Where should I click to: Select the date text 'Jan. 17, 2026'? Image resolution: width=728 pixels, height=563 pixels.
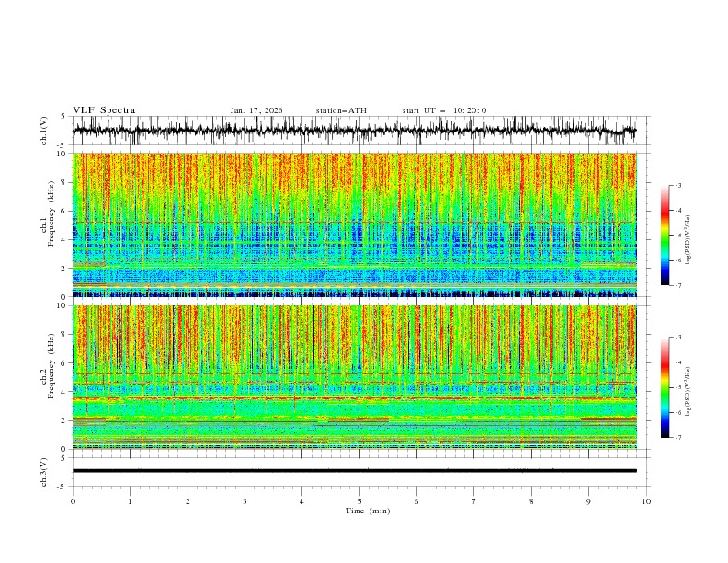256,110
